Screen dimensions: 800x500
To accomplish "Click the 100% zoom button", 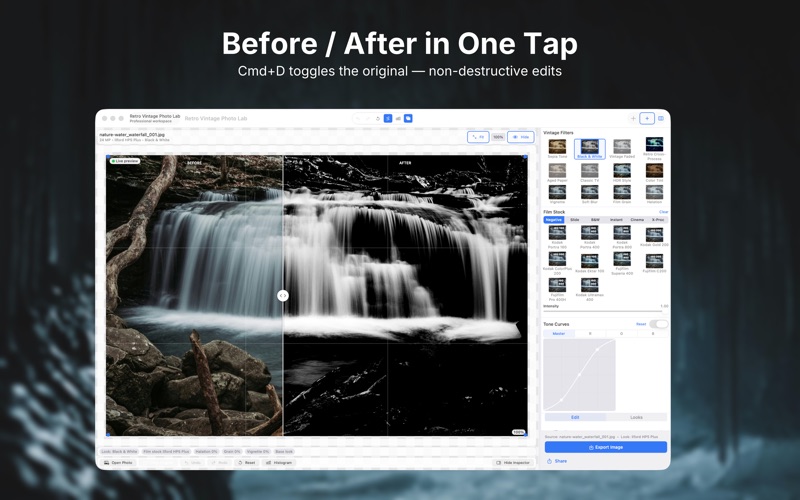I will tap(498, 137).
